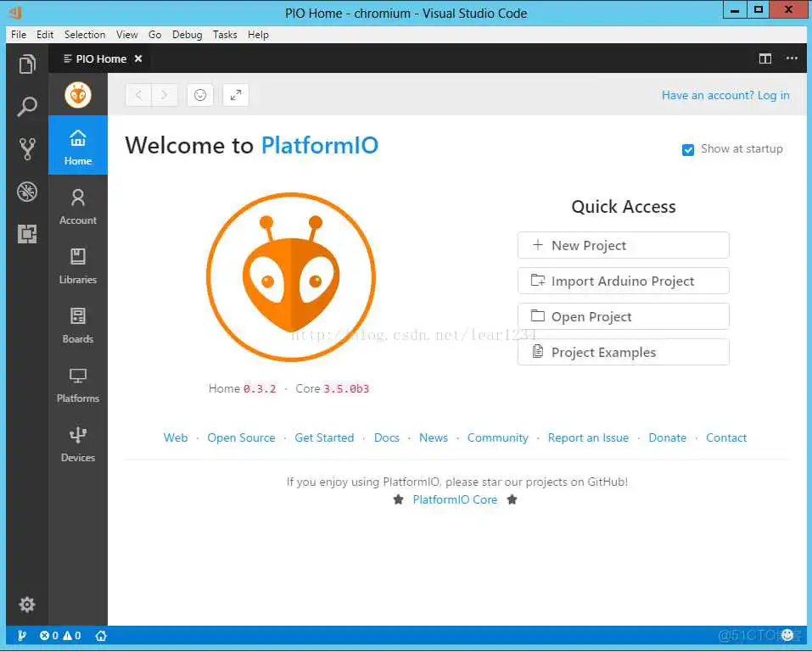Open the File menu
812x652 pixels.
click(x=19, y=35)
